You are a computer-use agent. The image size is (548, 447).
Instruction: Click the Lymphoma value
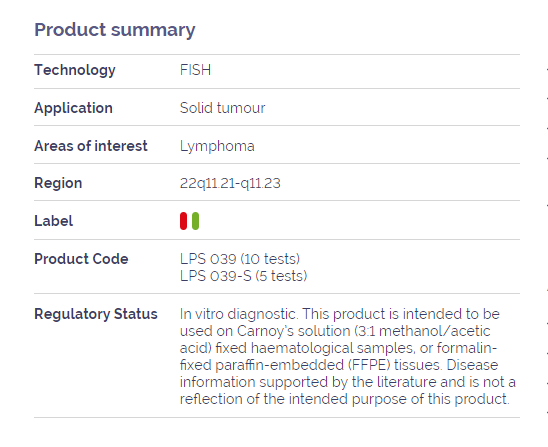point(217,146)
